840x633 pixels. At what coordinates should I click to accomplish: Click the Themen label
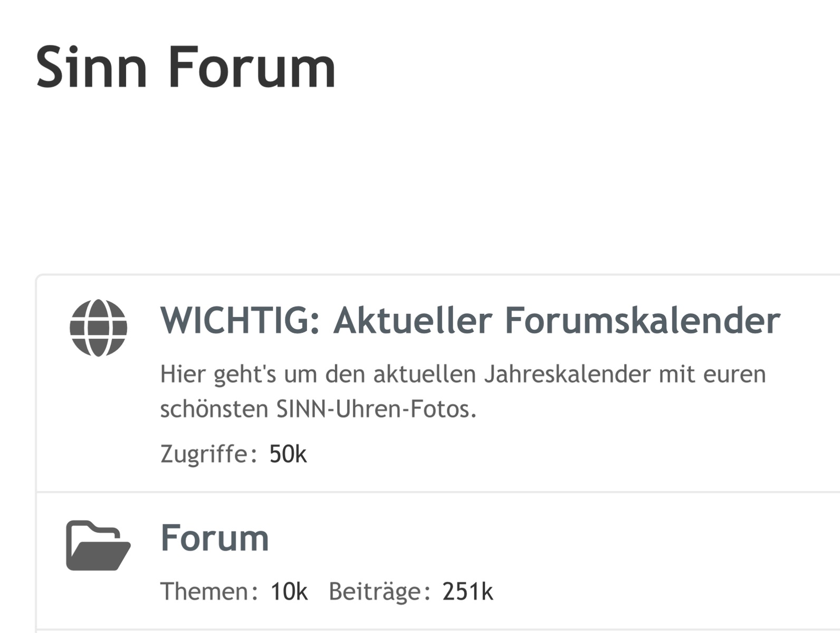pyautogui.click(x=209, y=591)
